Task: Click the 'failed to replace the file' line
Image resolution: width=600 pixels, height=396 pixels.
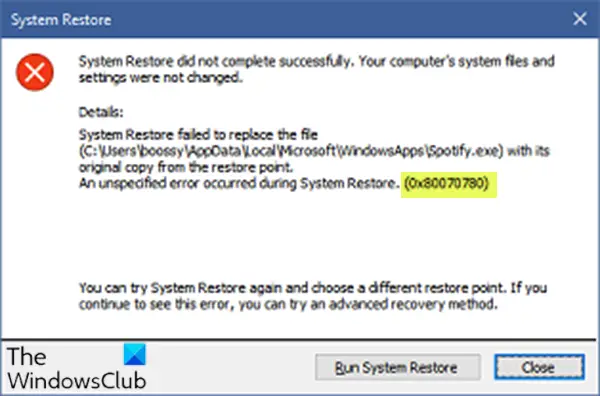Action: click(x=198, y=135)
